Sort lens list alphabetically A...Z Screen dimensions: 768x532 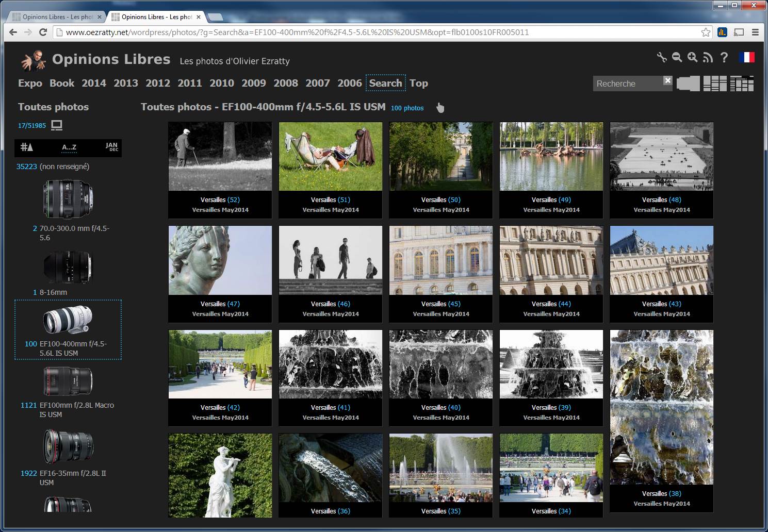click(x=69, y=147)
